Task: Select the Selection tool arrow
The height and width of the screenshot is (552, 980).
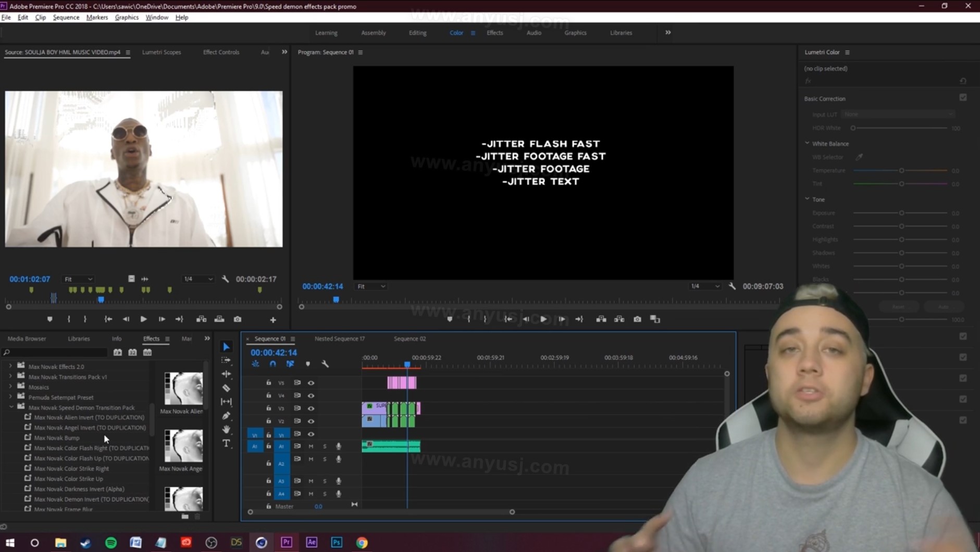Action: click(226, 347)
